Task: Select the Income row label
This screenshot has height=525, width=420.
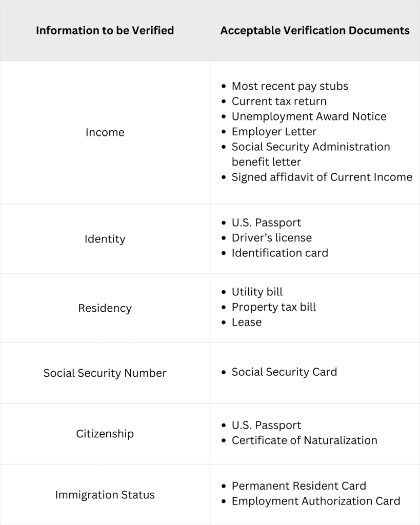Action: (105, 132)
